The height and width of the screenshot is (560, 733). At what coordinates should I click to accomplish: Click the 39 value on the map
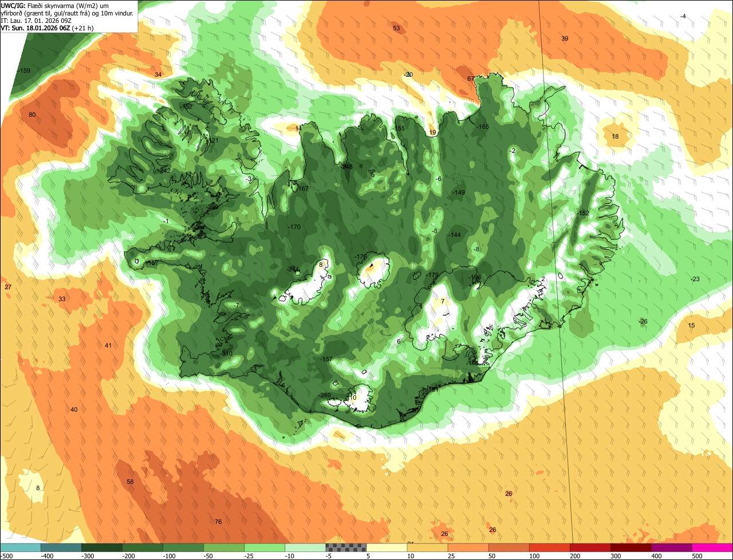(565, 38)
